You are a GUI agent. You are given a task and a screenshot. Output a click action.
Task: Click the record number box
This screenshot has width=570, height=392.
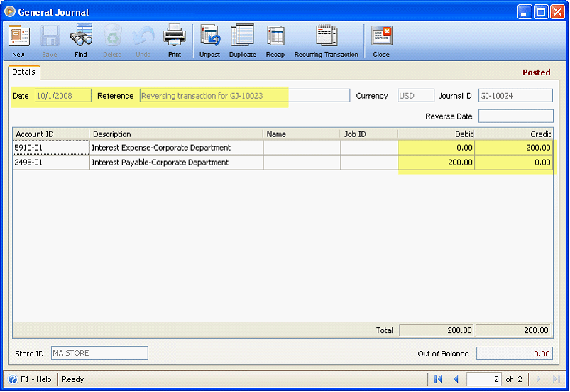click(484, 379)
